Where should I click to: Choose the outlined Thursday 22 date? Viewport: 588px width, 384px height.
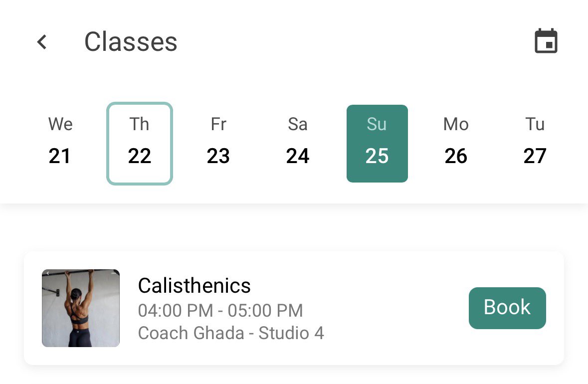point(140,144)
